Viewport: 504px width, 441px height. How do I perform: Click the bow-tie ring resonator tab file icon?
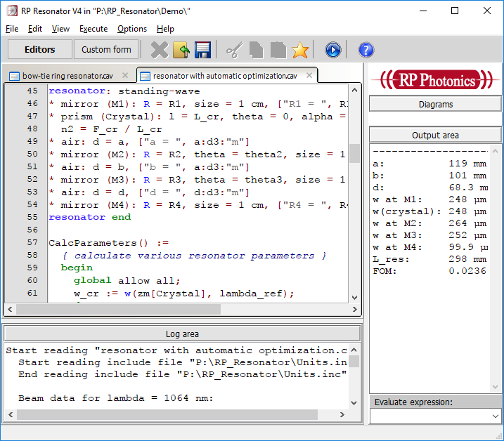pyautogui.click(x=14, y=76)
